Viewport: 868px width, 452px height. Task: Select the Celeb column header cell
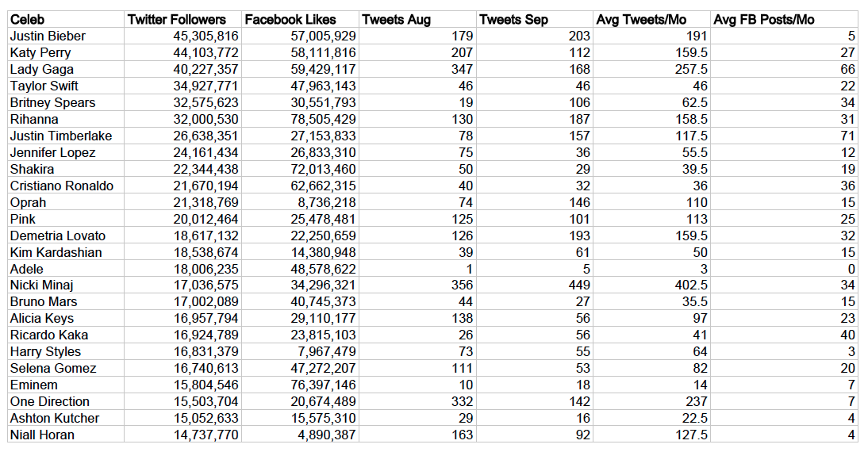(66, 19)
